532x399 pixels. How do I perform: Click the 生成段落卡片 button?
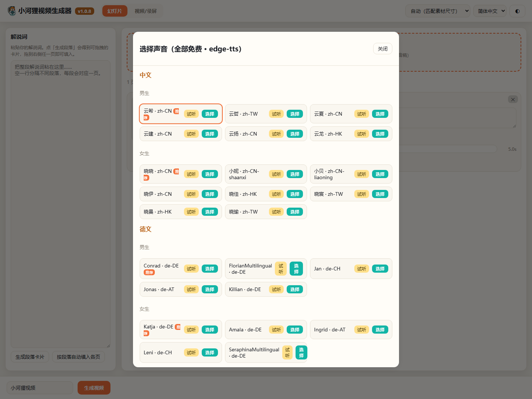(30, 357)
